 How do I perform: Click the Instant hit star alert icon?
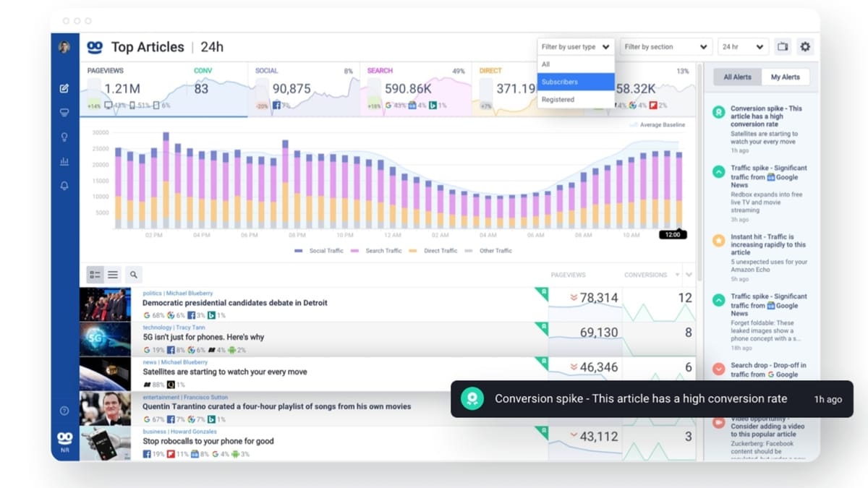(x=718, y=241)
